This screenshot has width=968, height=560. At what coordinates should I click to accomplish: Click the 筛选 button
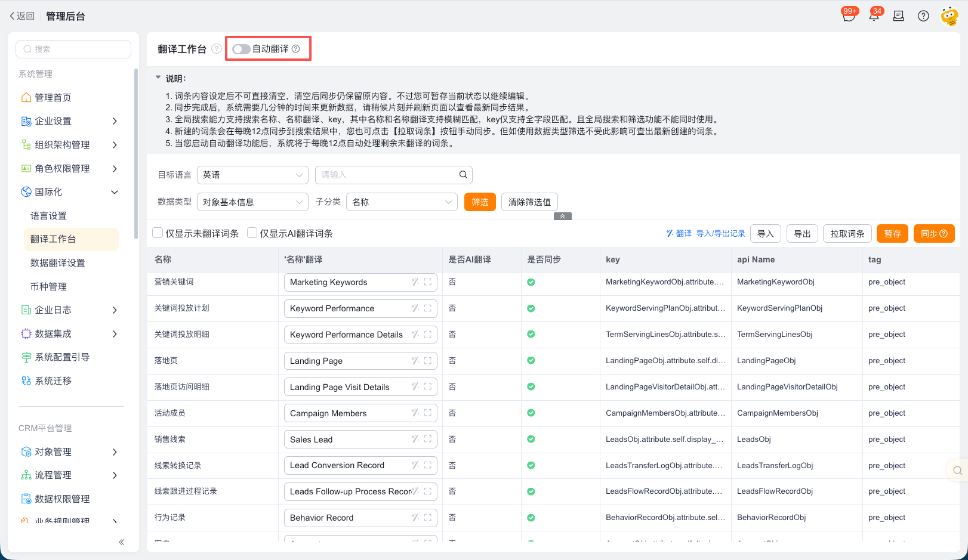click(480, 202)
